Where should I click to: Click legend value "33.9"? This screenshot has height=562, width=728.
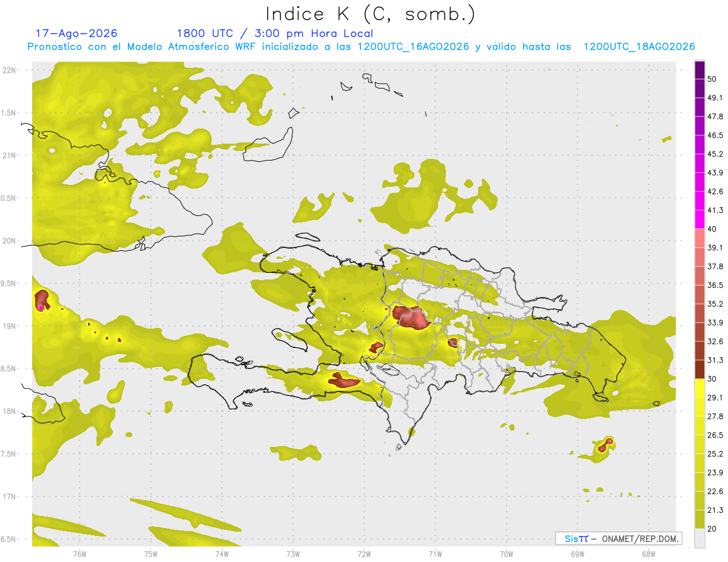[x=715, y=323]
